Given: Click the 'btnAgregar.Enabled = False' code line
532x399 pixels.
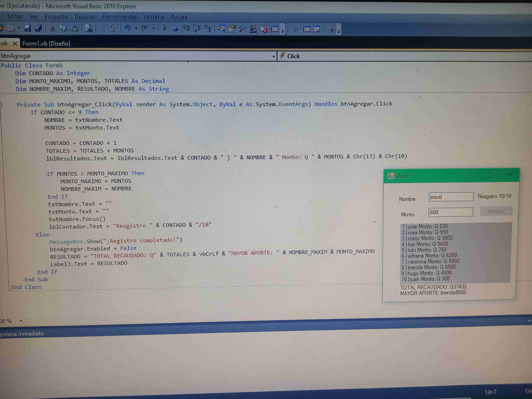Looking at the screenshot, I should [93, 248].
